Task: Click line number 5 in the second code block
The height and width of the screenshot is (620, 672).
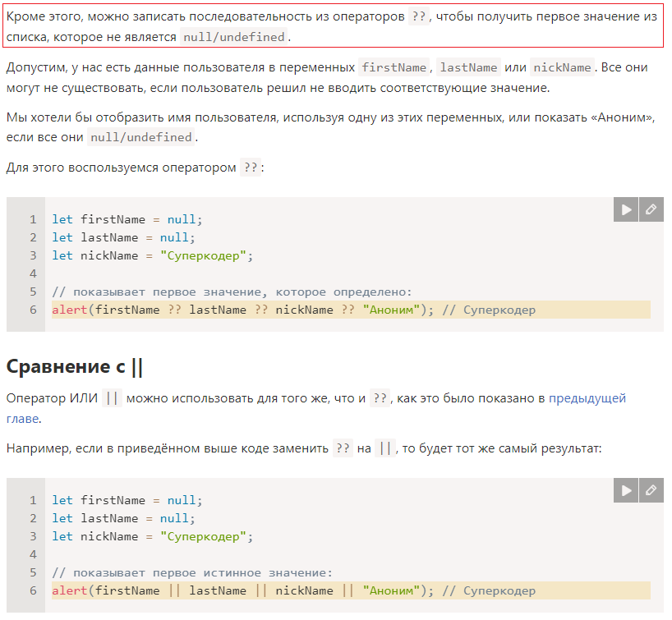Action: 33,572
